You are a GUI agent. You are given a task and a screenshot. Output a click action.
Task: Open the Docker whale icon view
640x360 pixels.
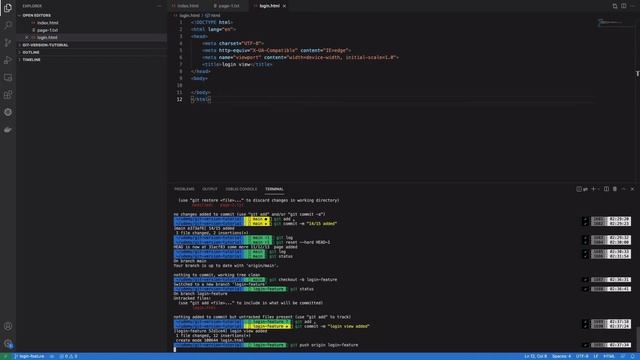(x=8, y=129)
